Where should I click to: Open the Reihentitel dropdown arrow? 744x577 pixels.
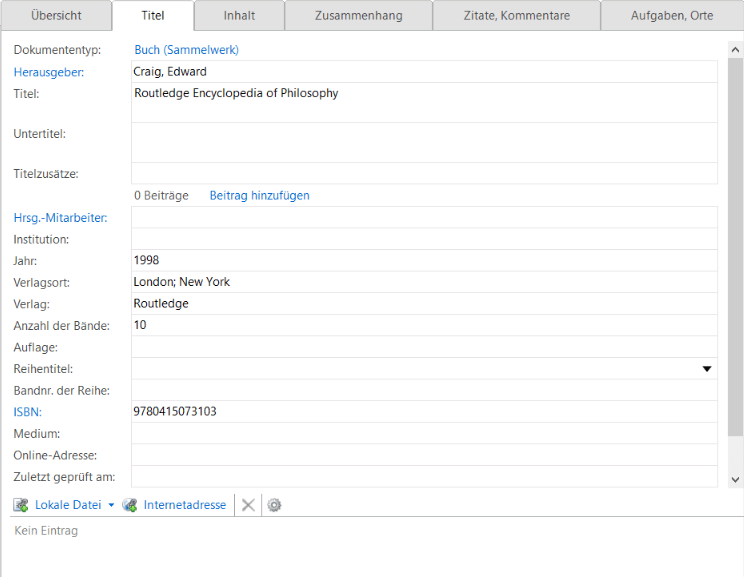tap(707, 369)
